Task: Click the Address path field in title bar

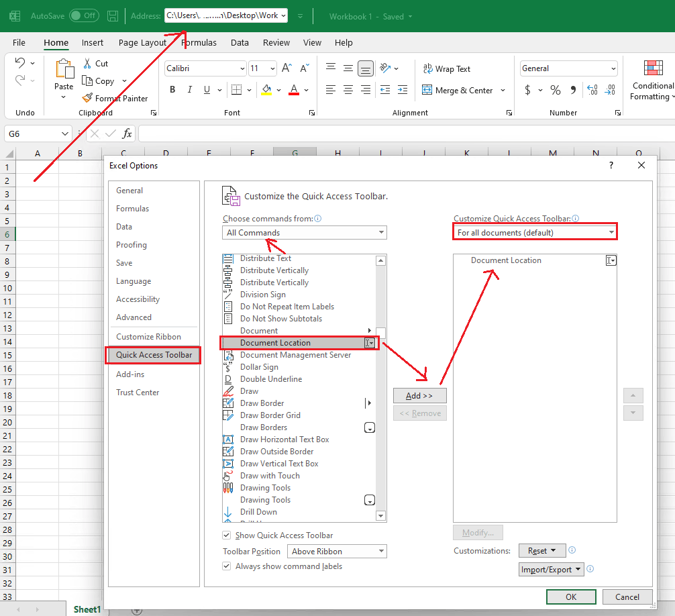Action: [226, 15]
